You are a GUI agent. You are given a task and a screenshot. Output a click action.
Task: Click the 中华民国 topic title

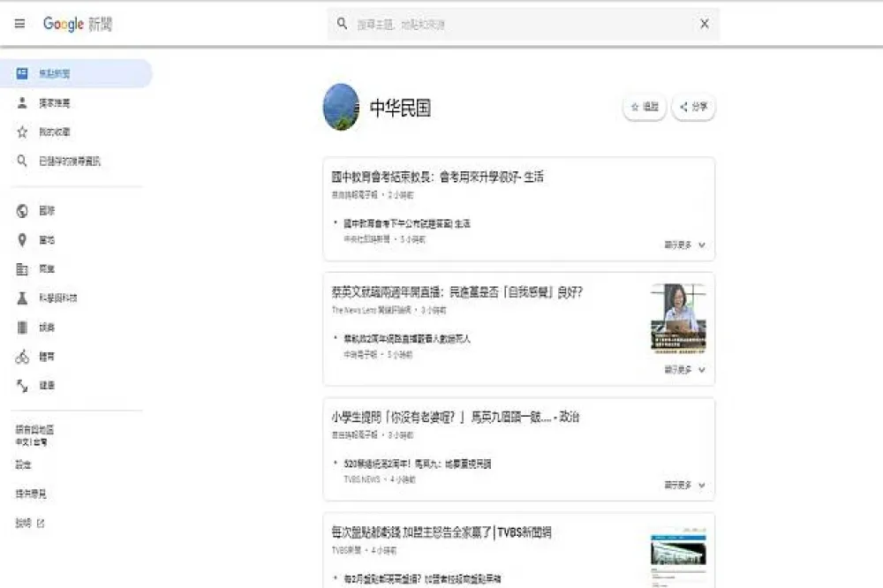[x=400, y=108]
